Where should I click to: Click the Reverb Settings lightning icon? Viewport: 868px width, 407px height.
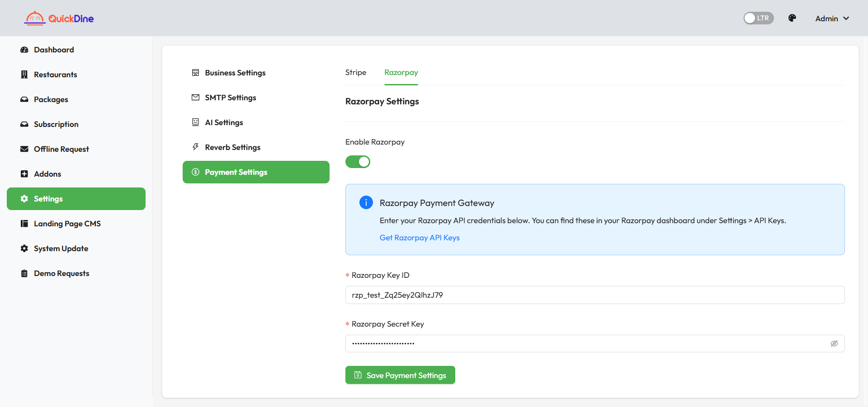195,147
